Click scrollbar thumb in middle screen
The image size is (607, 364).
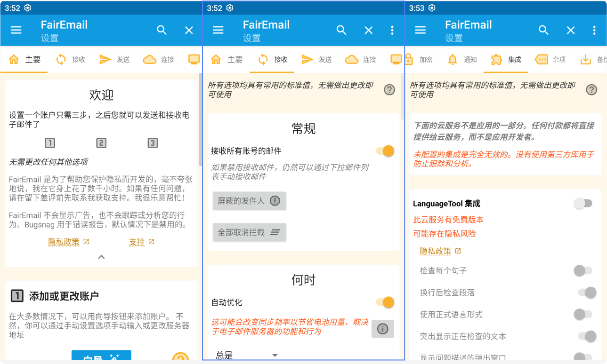402,96
